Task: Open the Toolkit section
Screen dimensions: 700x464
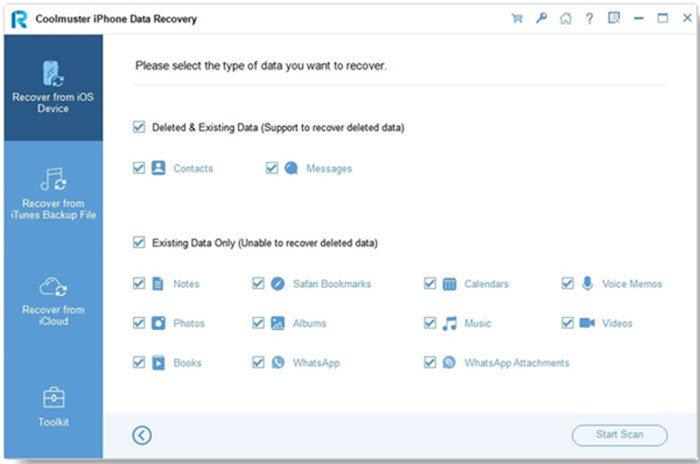Action: 53,406
